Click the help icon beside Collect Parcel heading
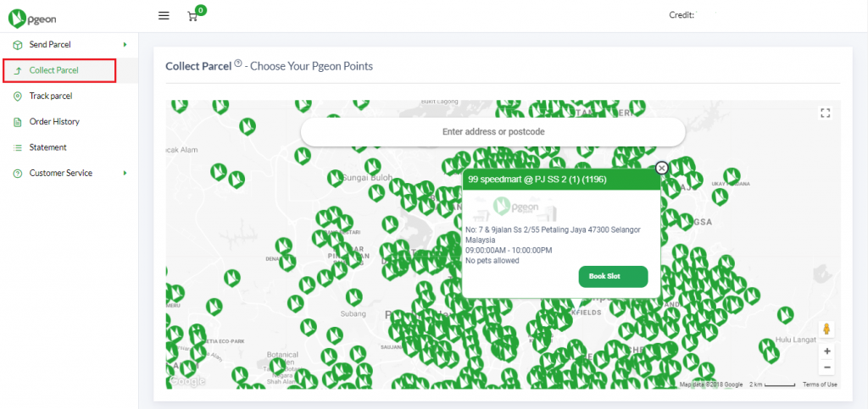Image resolution: width=868 pixels, height=409 pixels. click(x=238, y=64)
